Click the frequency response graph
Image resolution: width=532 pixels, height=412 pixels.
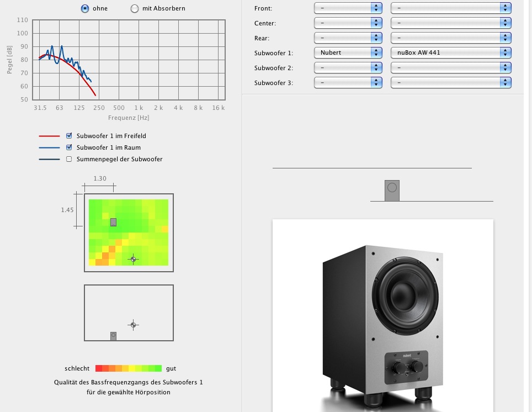point(129,60)
